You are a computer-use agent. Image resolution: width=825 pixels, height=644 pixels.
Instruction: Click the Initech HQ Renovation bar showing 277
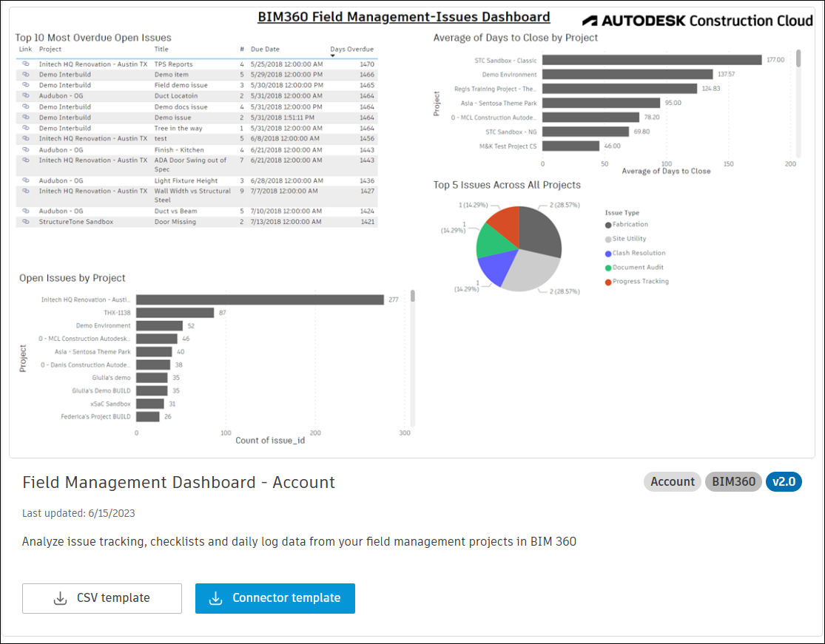260,299
